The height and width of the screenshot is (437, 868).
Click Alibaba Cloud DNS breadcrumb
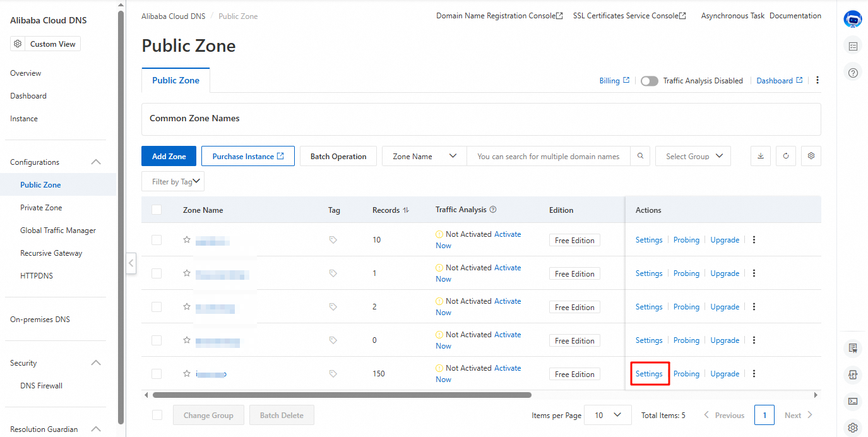173,16
